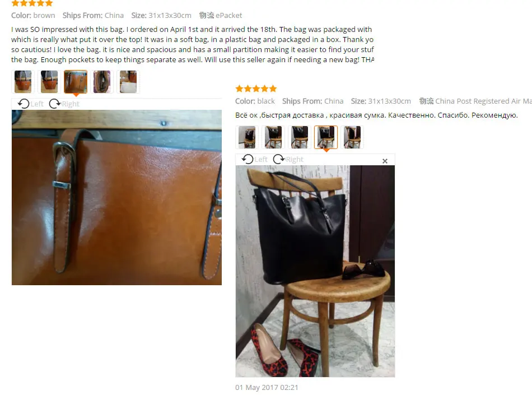The width and height of the screenshot is (532, 395).
Task: Rotate brown bag photo right
Action: coord(64,104)
